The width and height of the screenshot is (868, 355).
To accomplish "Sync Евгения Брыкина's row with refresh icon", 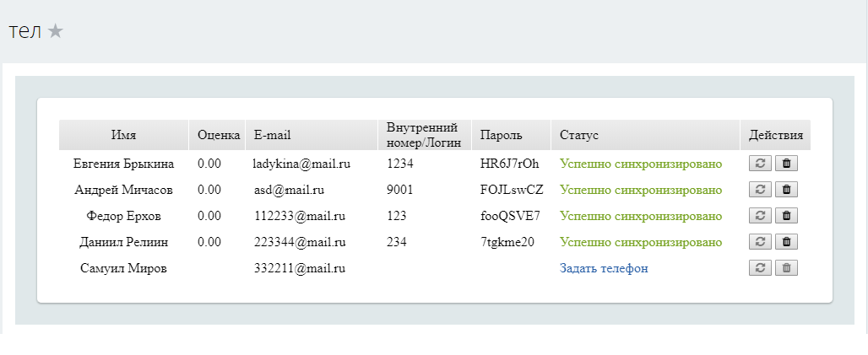I will (x=760, y=164).
